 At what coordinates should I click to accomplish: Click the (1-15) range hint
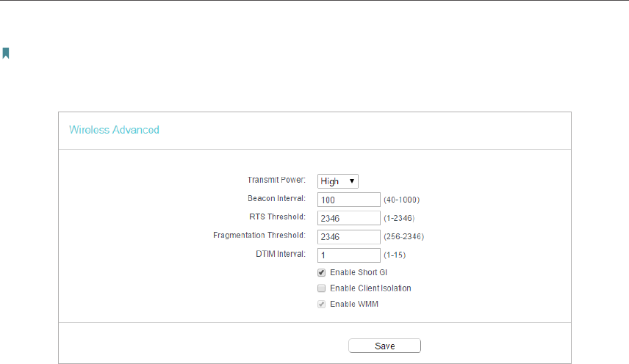(395, 255)
